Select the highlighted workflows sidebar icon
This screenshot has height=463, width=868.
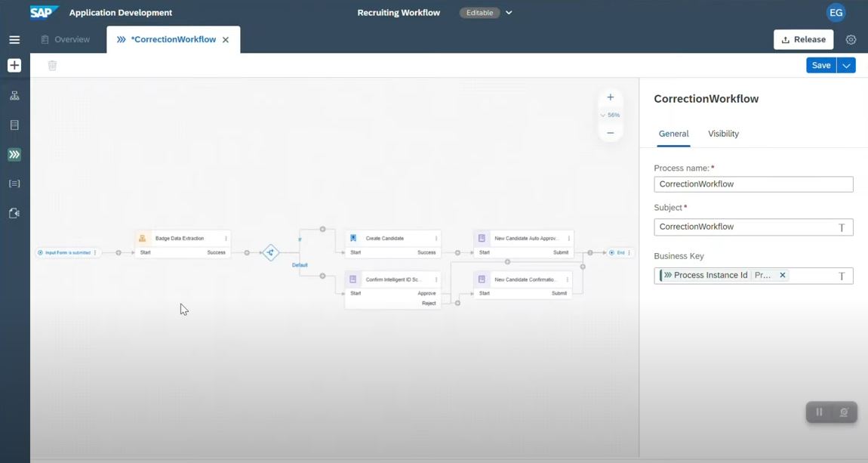pos(14,154)
